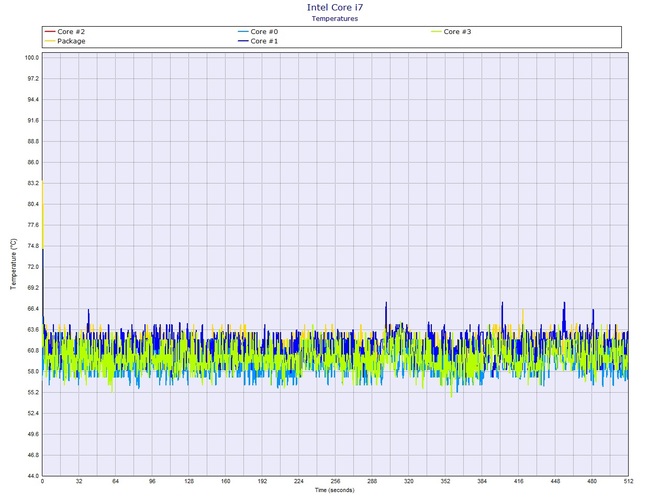Click the 58.0 y-axis value
Image resolution: width=670 pixels, height=502 pixels.
tap(33, 372)
